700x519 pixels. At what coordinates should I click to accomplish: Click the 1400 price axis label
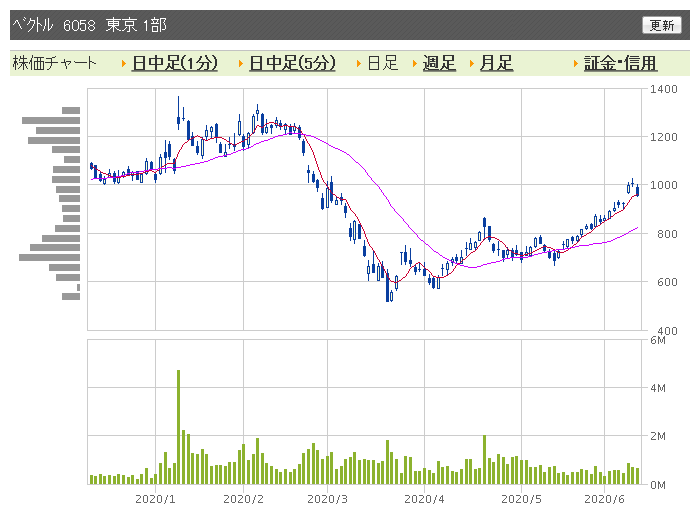pyautogui.click(x=663, y=89)
